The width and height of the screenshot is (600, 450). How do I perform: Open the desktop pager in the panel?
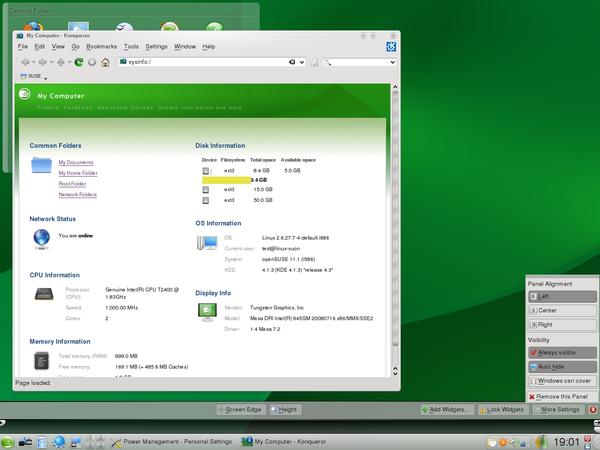point(95,442)
